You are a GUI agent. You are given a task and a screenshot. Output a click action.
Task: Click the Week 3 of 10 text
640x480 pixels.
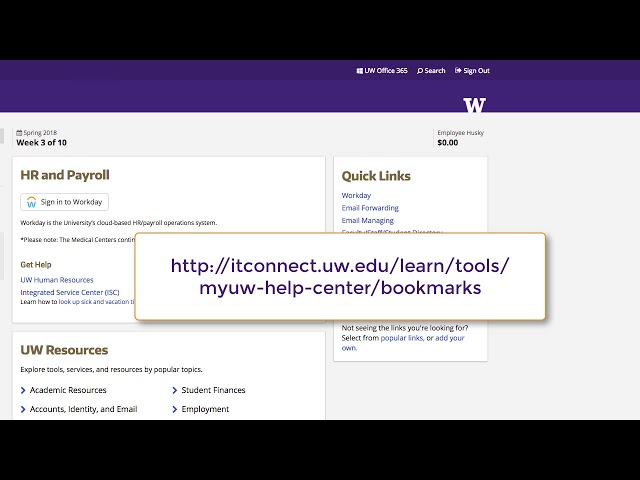tap(42, 142)
